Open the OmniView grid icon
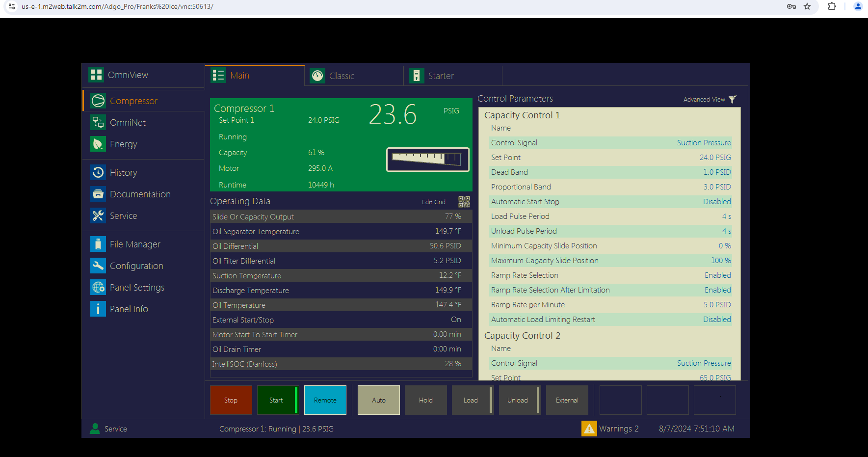Image resolution: width=868 pixels, height=457 pixels. tap(96, 75)
